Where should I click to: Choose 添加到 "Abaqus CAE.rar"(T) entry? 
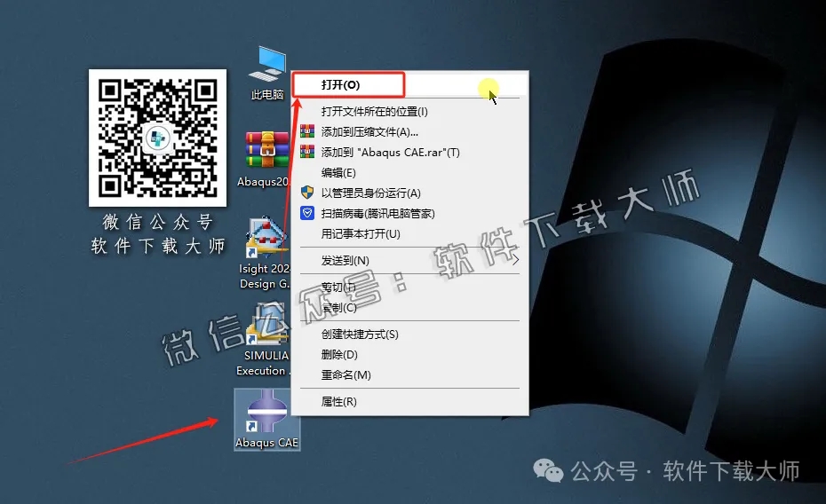[409, 152]
